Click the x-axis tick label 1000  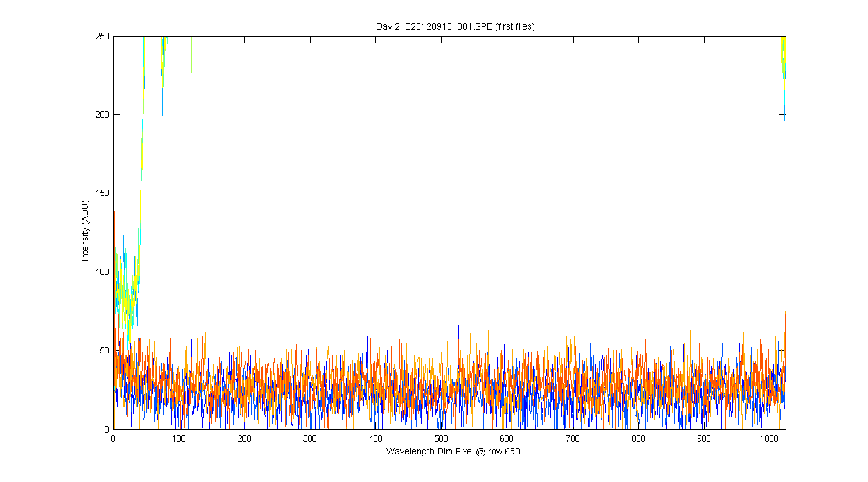point(769,438)
